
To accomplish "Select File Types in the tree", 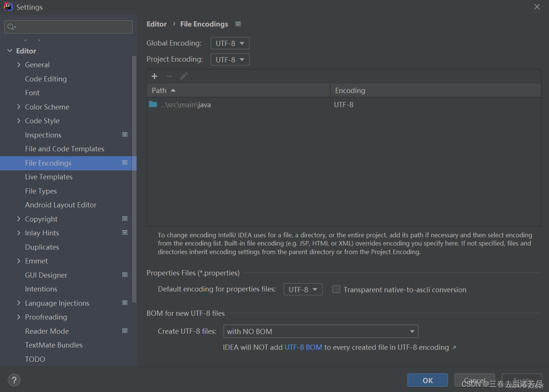I will 41,191.
